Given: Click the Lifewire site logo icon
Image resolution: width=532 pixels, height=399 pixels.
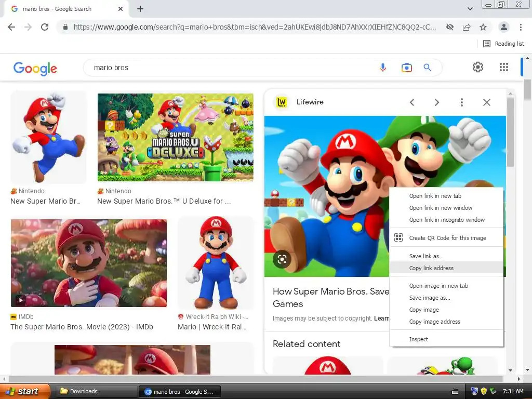Looking at the screenshot, I should 282,102.
